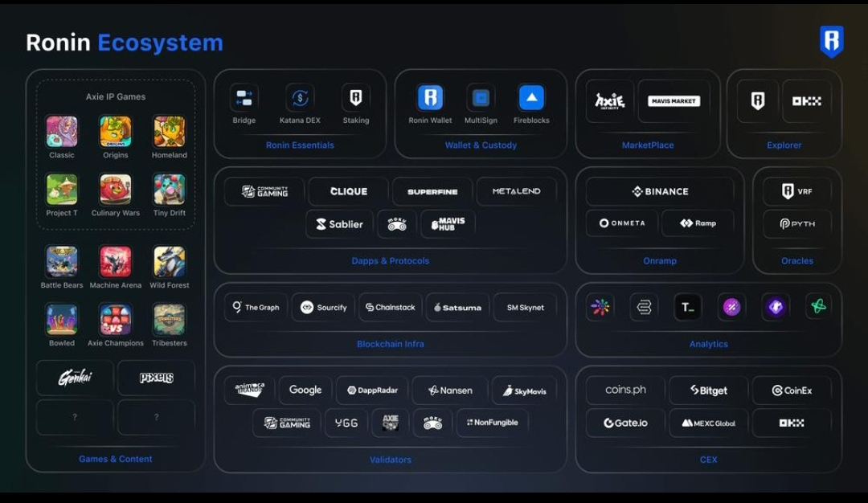Open the Classic Axie game icon
Screen dimensions: 868x503
pyautogui.click(x=61, y=132)
